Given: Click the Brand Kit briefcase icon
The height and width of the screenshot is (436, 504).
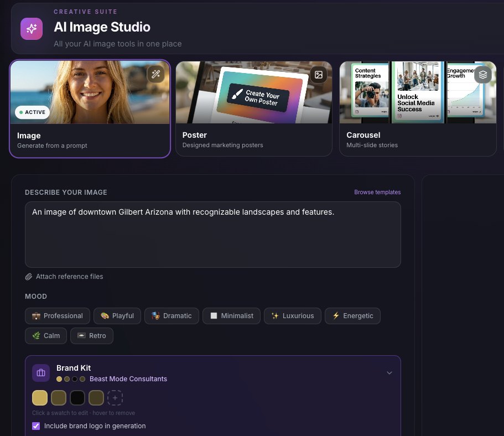Looking at the screenshot, I should point(41,373).
